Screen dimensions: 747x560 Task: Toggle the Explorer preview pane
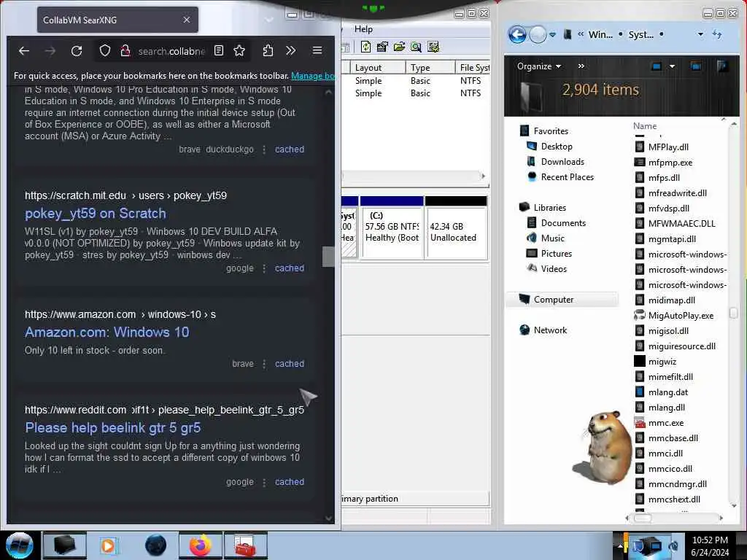695,66
